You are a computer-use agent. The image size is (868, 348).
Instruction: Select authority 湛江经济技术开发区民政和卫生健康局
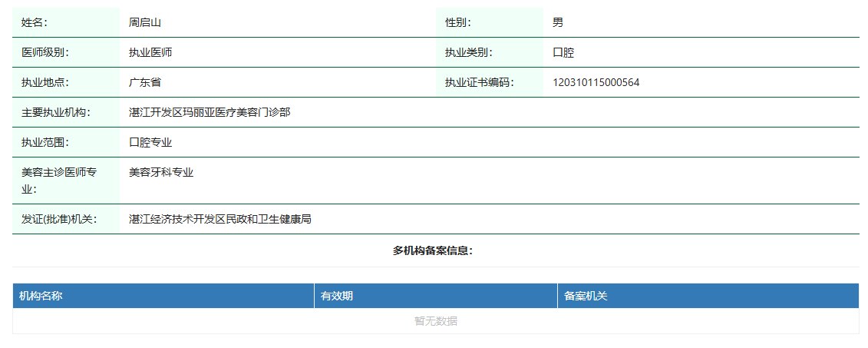[220, 219]
